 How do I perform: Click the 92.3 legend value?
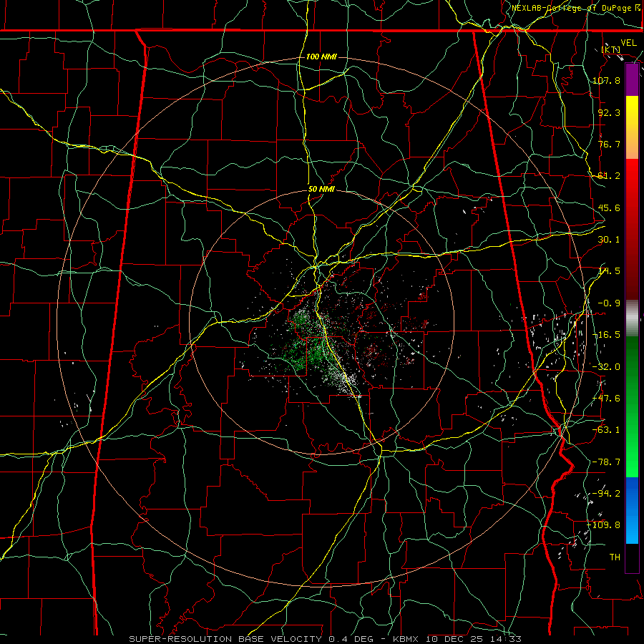[609, 112]
